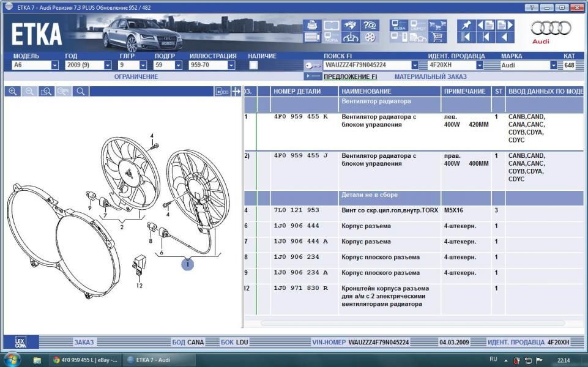The width and height of the screenshot is (588, 367).
Task: Switch to the МАТЕРИАЛЬНЫЙ ЗАКАЗ tab
Action: point(430,77)
